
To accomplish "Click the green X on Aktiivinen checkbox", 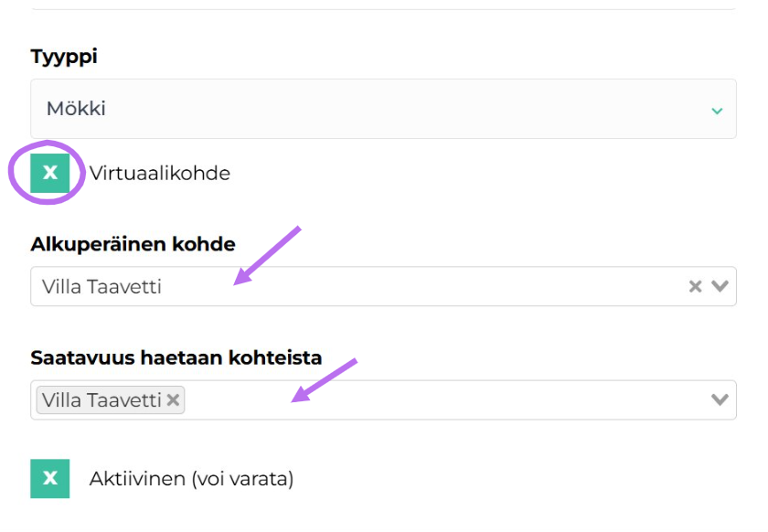I will tap(48, 477).
